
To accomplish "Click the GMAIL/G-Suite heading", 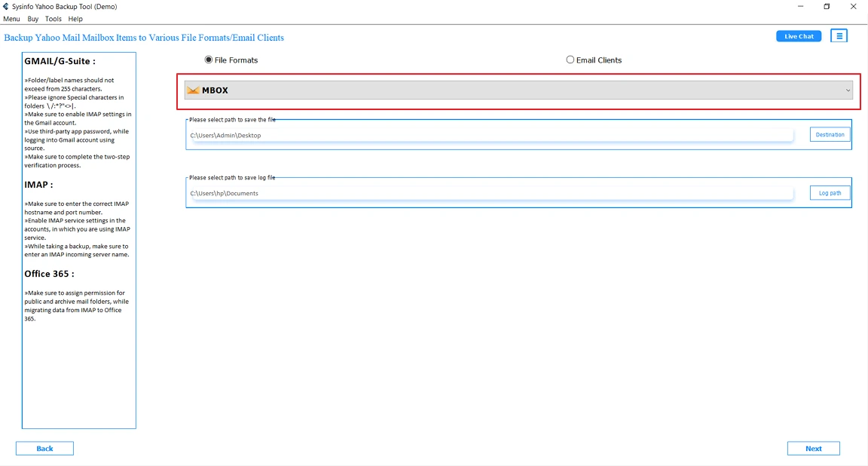I will point(60,62).
